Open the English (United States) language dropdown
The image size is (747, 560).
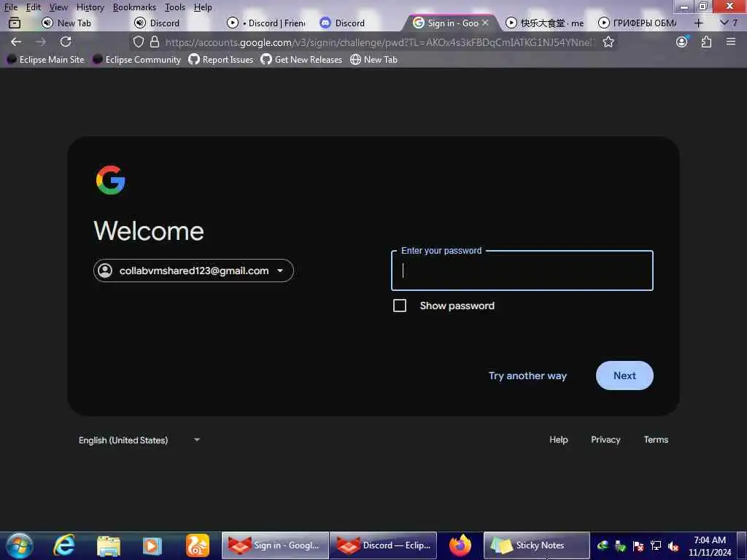[139, 440]
